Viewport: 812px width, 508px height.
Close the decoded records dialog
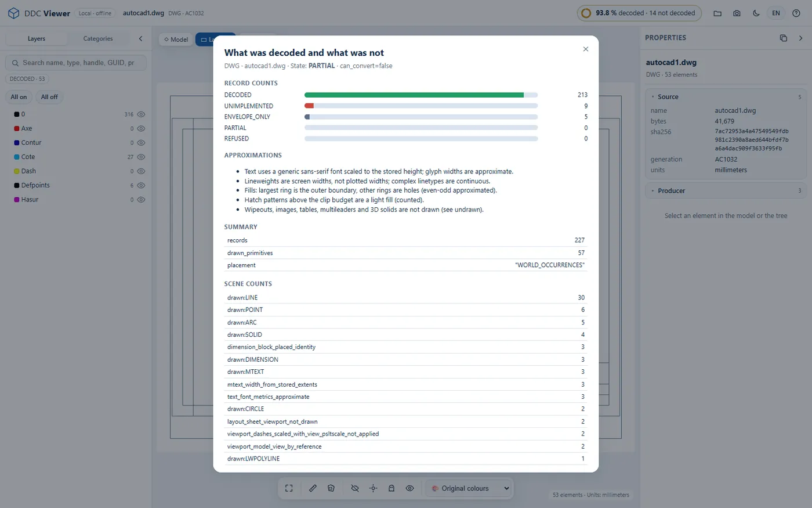pyautogui.click(x=586, y=49)
